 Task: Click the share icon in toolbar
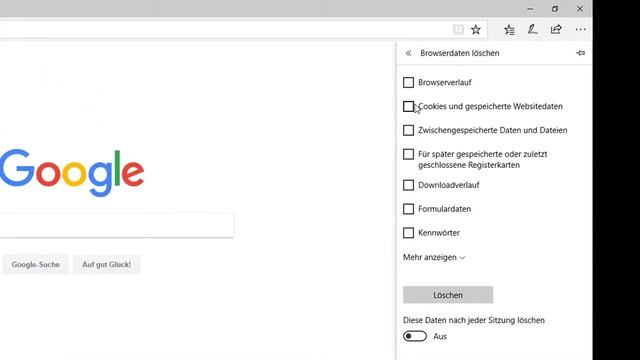click(x=556, y=29)
